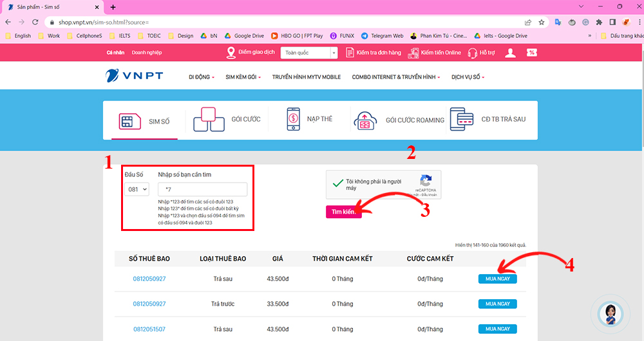Reload the current page

[35, 22]
